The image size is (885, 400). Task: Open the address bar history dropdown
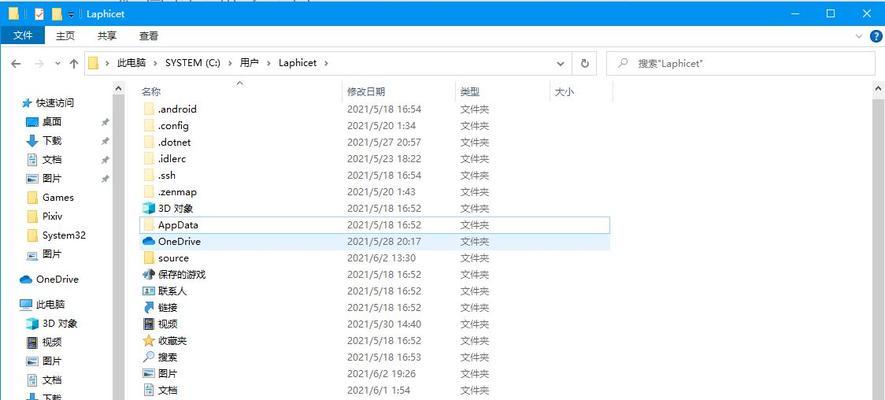(x=560, y=64)
